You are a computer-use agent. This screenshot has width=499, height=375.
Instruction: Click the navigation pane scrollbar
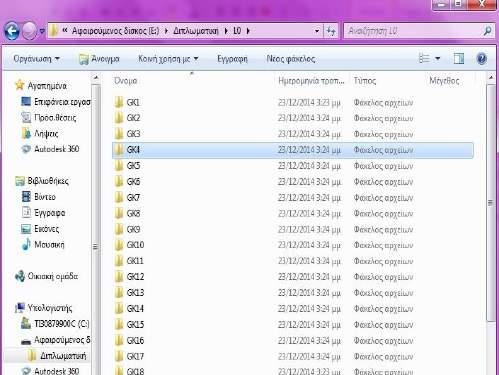(x=95, y=247)
